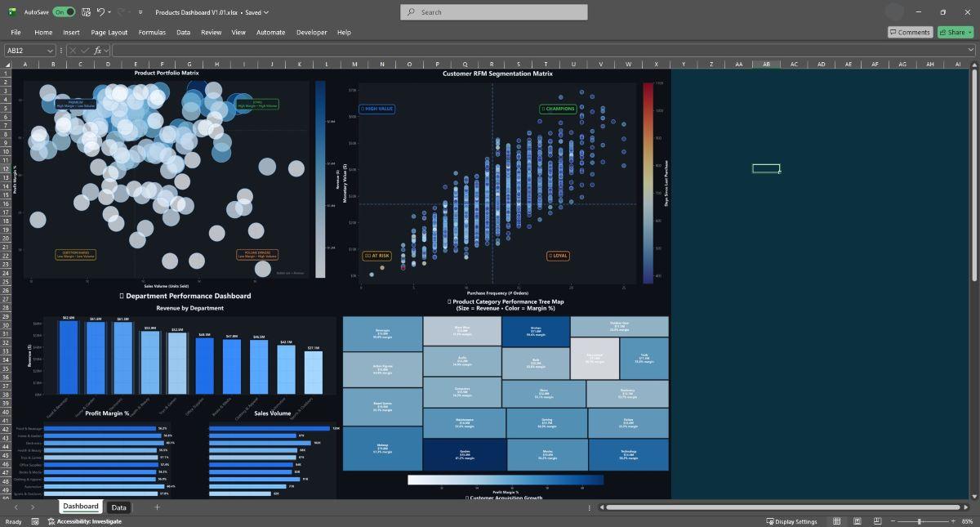Select Normal view icon in status bar
The height and width of the screenshot is (527, 980).
point(837,521)
